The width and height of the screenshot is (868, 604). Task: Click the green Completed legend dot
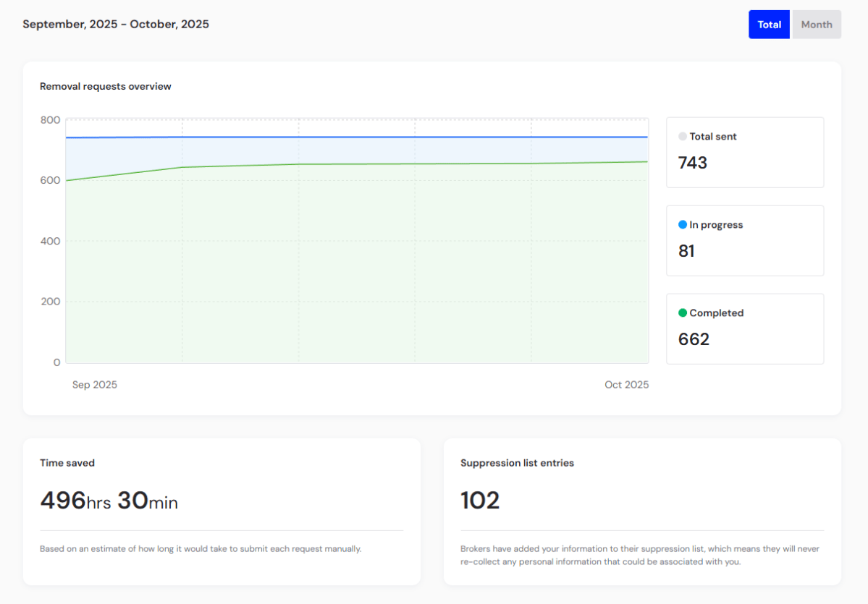[x=682, y=313]
